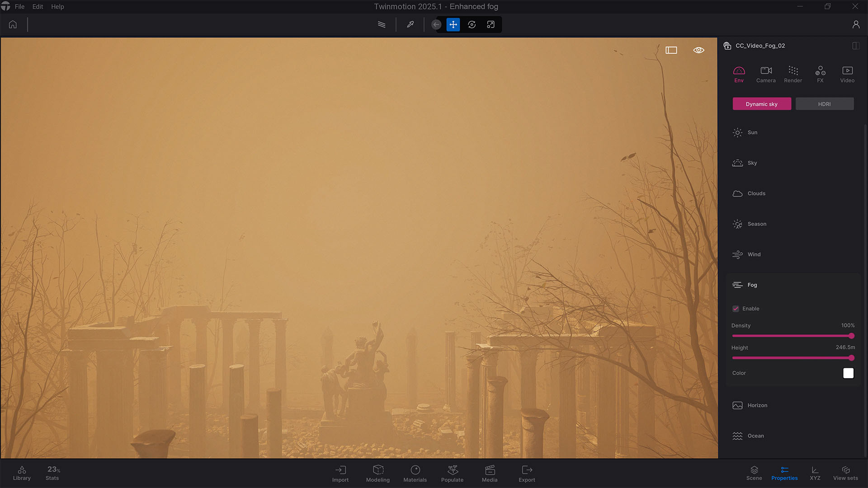868x488 pixels.
Task: Activate the Translate move tool
Action: click(x=453, y=24)
